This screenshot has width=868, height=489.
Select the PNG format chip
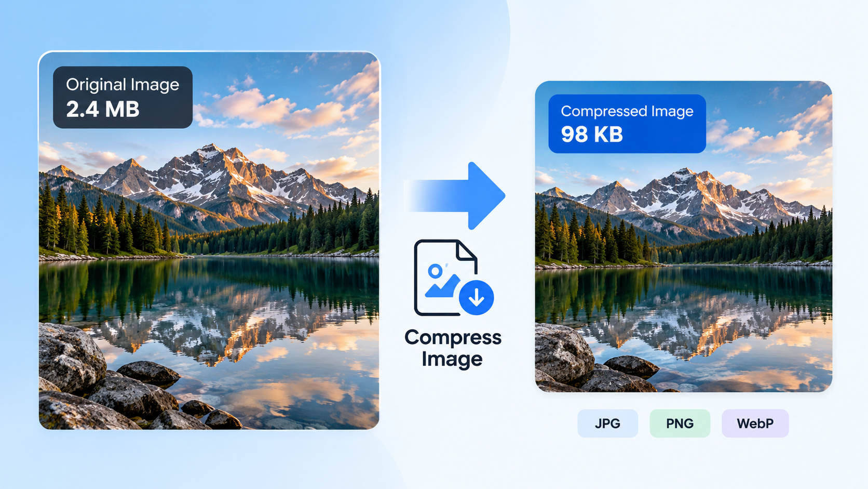coord(680,423)
